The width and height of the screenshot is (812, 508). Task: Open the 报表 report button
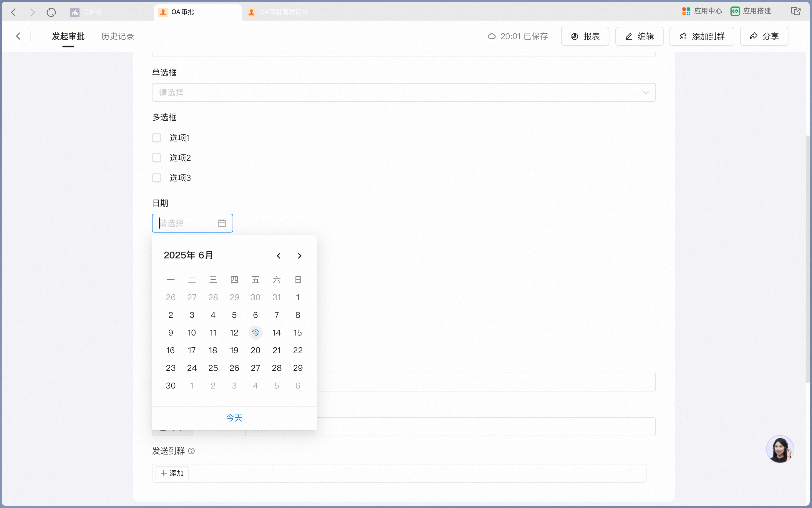[x=585, y=36]
